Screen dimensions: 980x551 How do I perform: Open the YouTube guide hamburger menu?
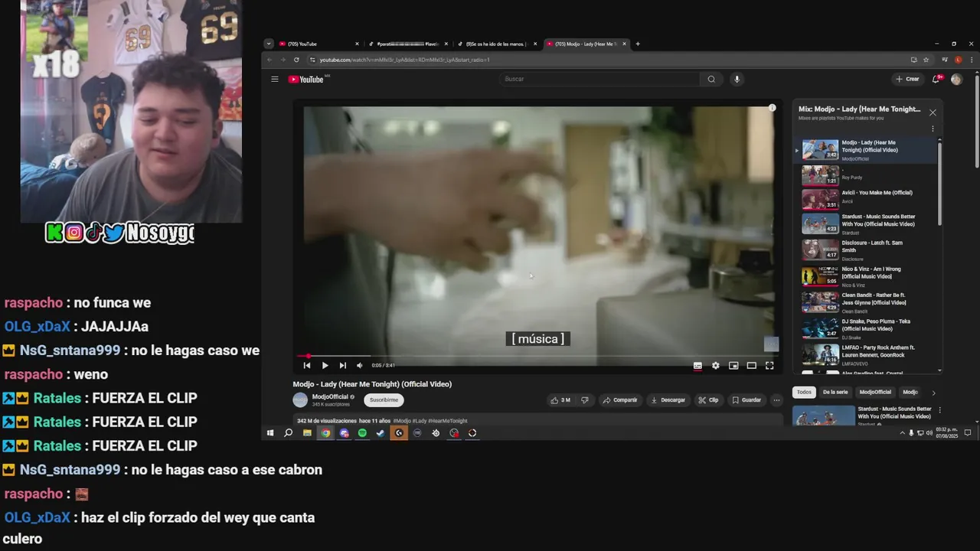(274, 79)
